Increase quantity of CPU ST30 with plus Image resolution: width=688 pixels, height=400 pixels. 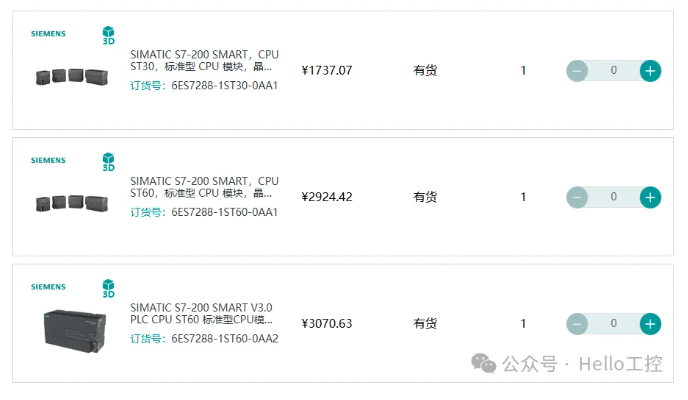650,71
